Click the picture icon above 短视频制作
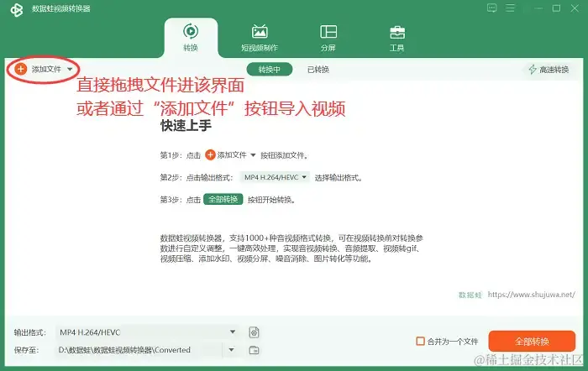The height and width of the screenshot is (371, 588). [260, 32]
